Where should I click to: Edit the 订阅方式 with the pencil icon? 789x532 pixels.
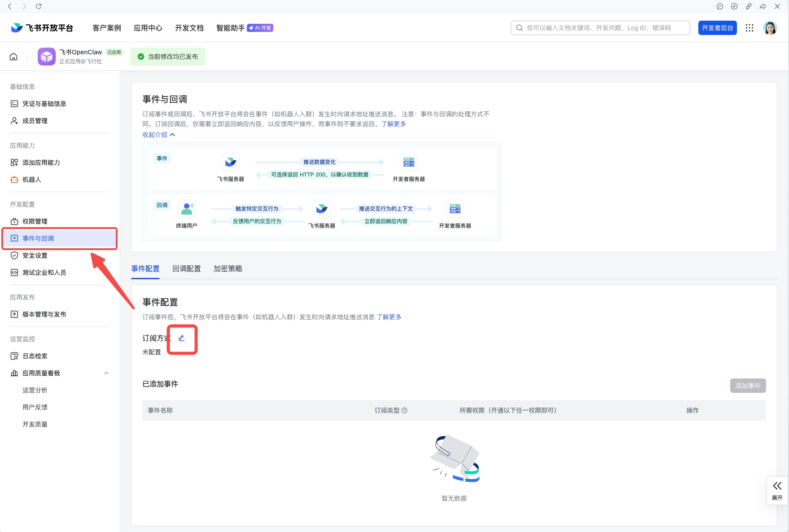(x=182, y=338)
